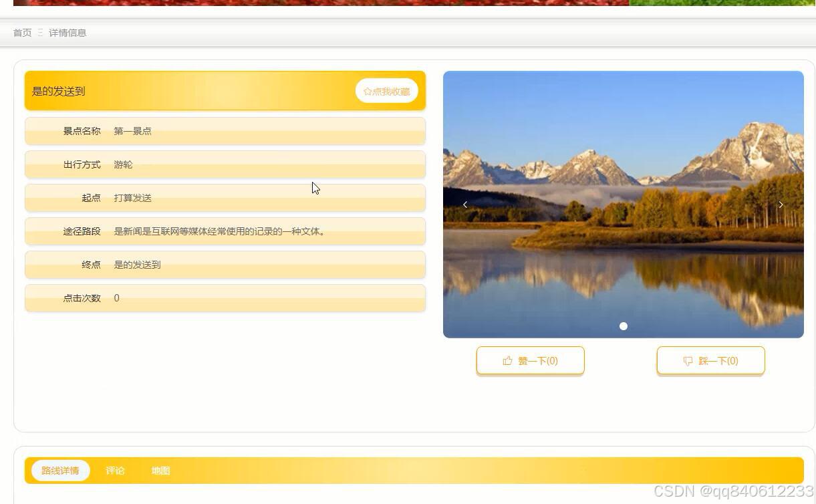
Task: Go to 首页 breadcrumb link
Action: [22, 33]
